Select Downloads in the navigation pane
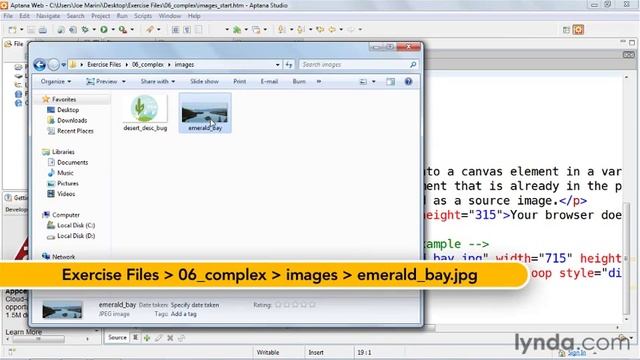Viewport: 640px width, 360px height. [x=72, y=120]
